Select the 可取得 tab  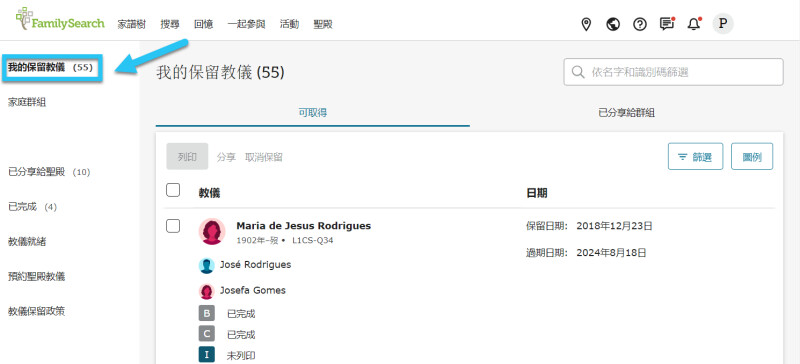(x=313, y=113)
